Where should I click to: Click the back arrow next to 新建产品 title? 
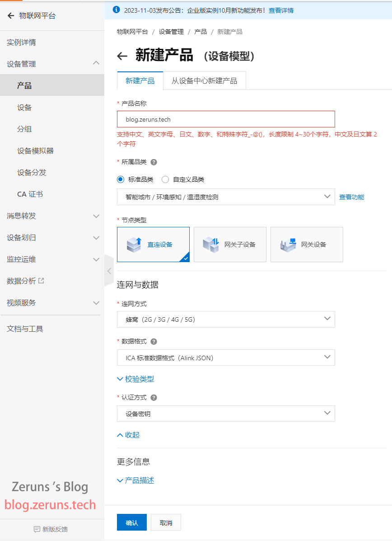[122, 56]
